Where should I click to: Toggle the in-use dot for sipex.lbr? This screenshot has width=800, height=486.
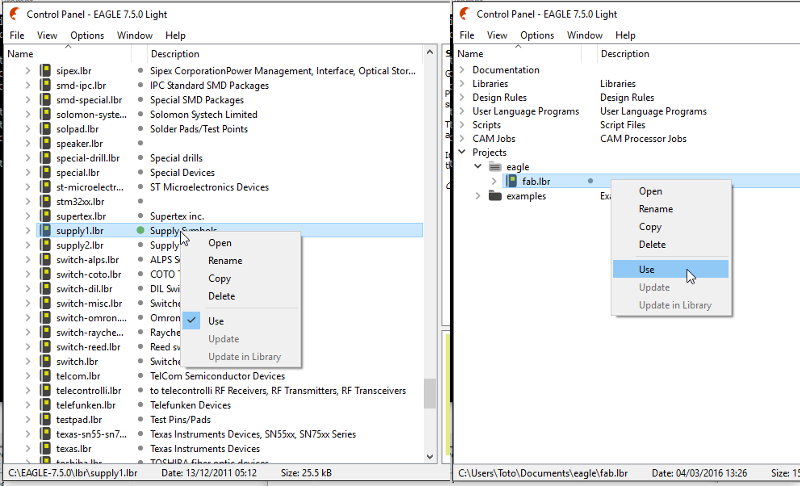coord(140,70)
